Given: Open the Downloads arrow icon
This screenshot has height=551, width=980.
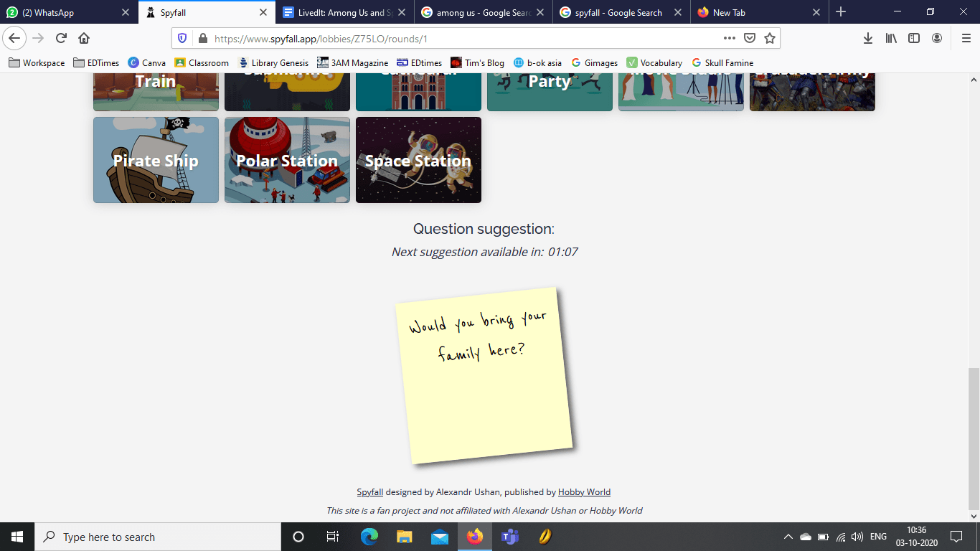Looking at the screenshot, I should tap(867, 38).
